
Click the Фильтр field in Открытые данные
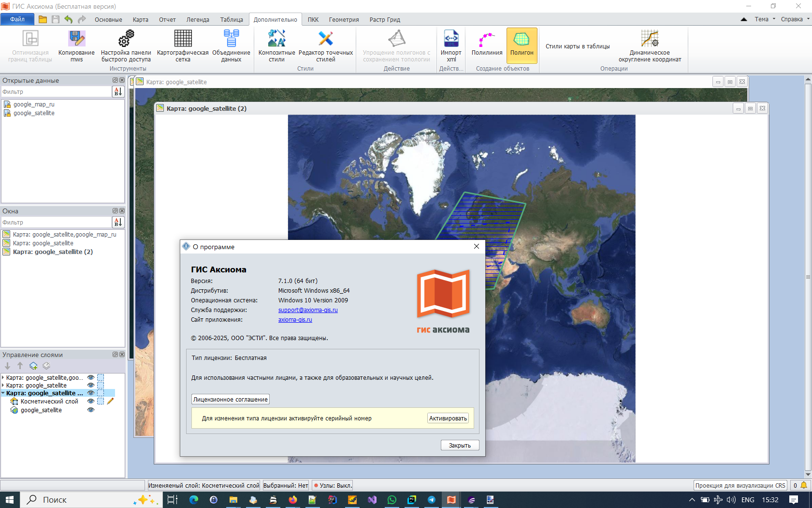tap(56, 92)
